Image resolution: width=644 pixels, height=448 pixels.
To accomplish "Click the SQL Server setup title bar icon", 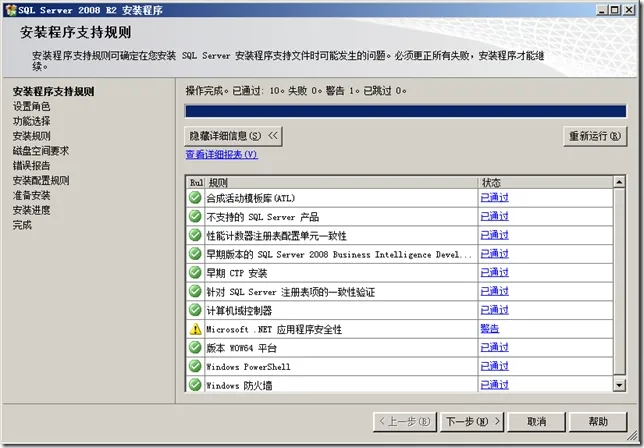I will pyautogui.click(x=11, y=10).
